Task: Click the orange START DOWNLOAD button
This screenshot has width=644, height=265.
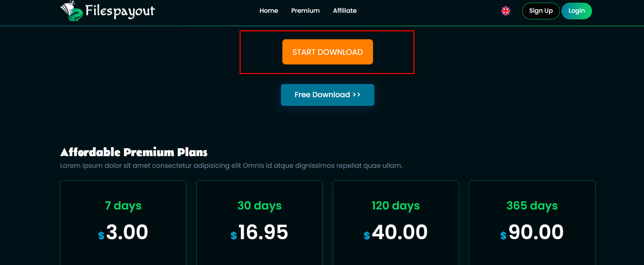Action: pos(327,52)
